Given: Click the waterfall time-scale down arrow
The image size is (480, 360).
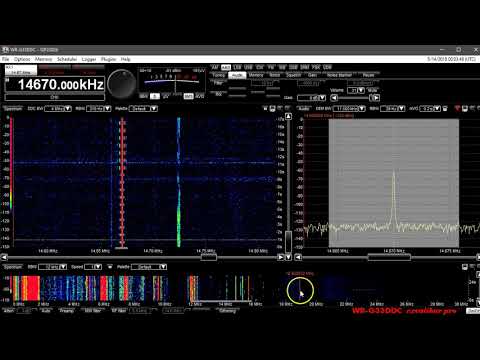Looking at the screenshot, I should pos(289,257).
